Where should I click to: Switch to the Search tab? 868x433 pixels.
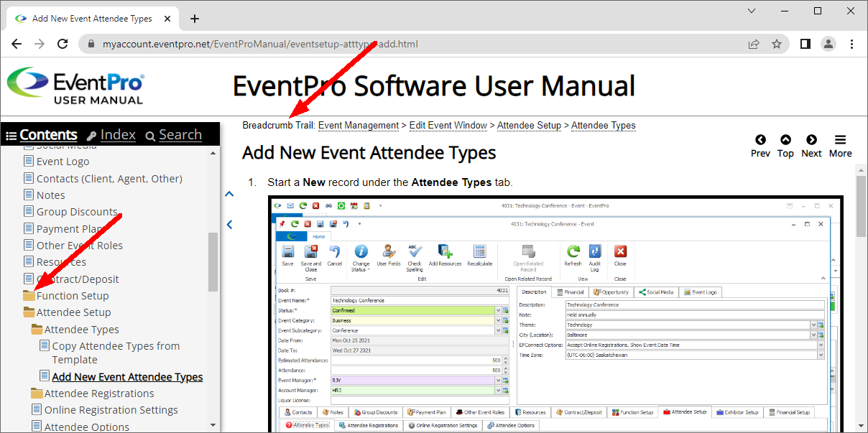174,134
